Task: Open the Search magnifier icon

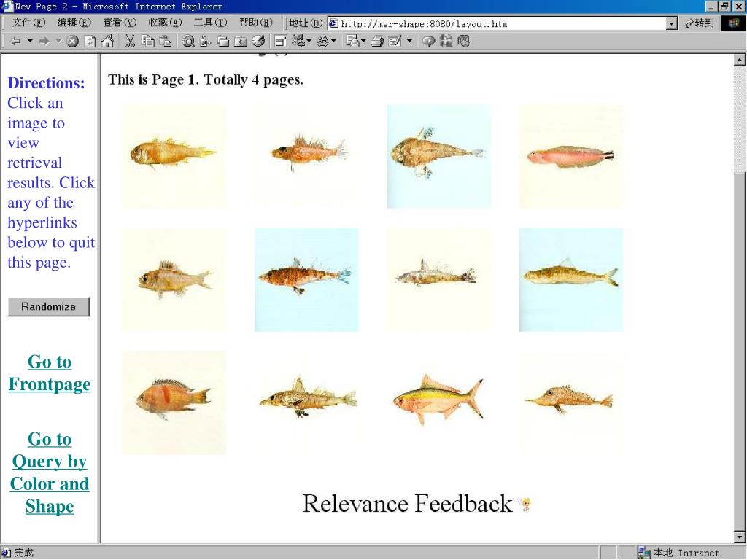Action: [188, 42]
